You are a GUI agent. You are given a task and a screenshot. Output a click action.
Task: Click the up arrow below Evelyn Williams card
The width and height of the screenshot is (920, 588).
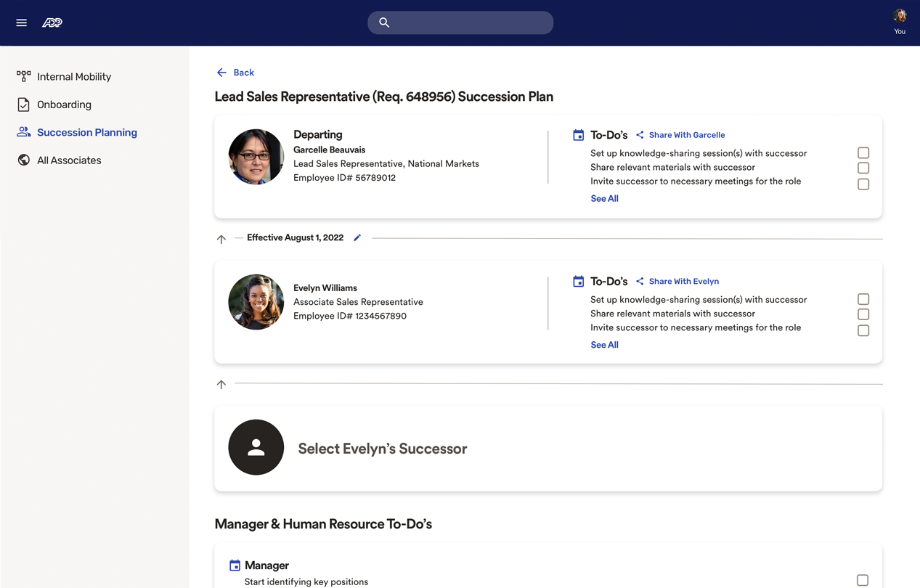221,384
